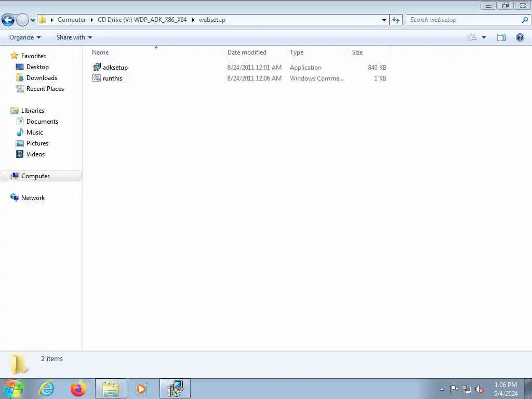The image size is (532, 399).
Task: Show hidden tray icons arrow
Action: point(442,389)
